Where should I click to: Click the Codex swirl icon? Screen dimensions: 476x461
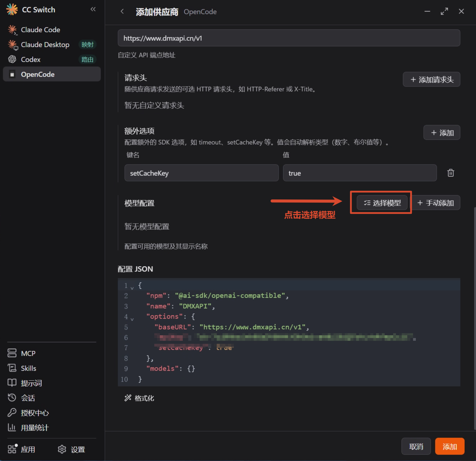pyautogui.click(x=12, y=59)
